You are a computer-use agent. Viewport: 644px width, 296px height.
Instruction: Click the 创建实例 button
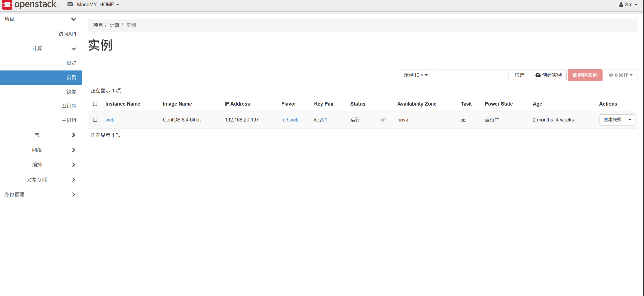(x=548, y=75)
